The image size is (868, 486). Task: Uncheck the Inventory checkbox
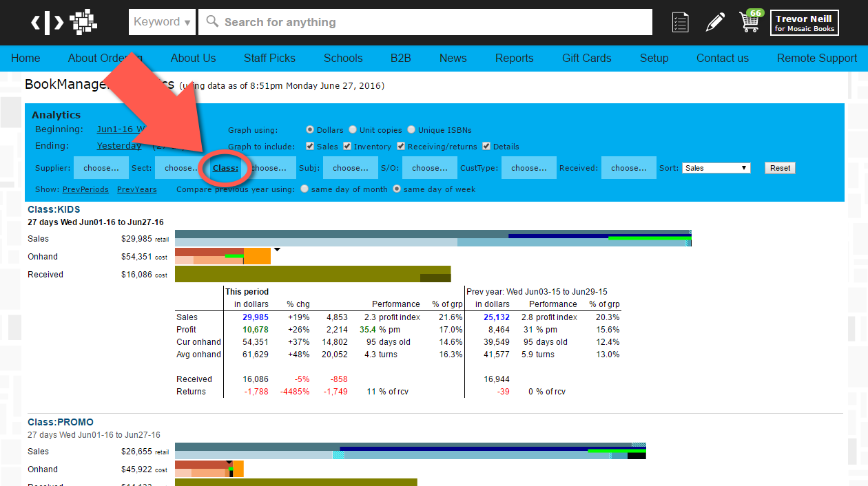[347, 146]
